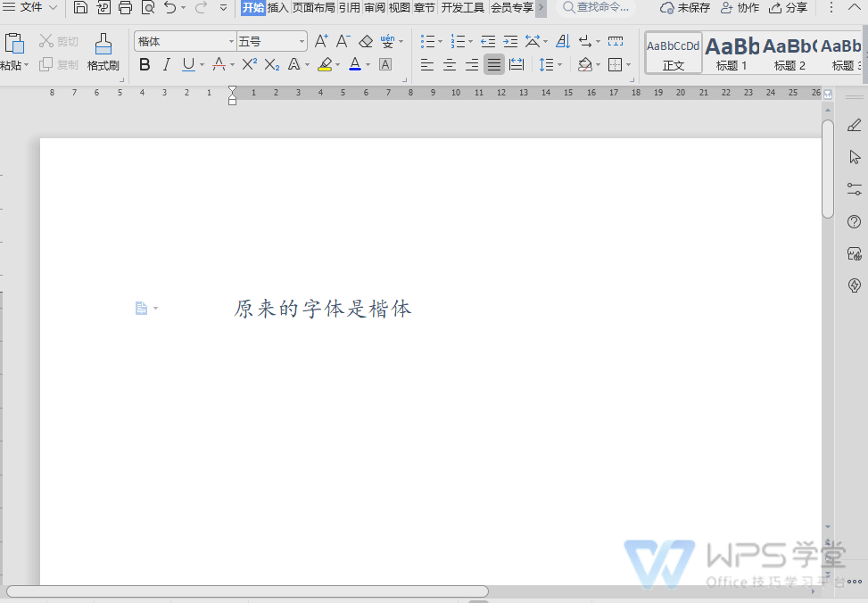Click the superscript icon
This screenshot has height=603, width=868.
pos(250,64)
